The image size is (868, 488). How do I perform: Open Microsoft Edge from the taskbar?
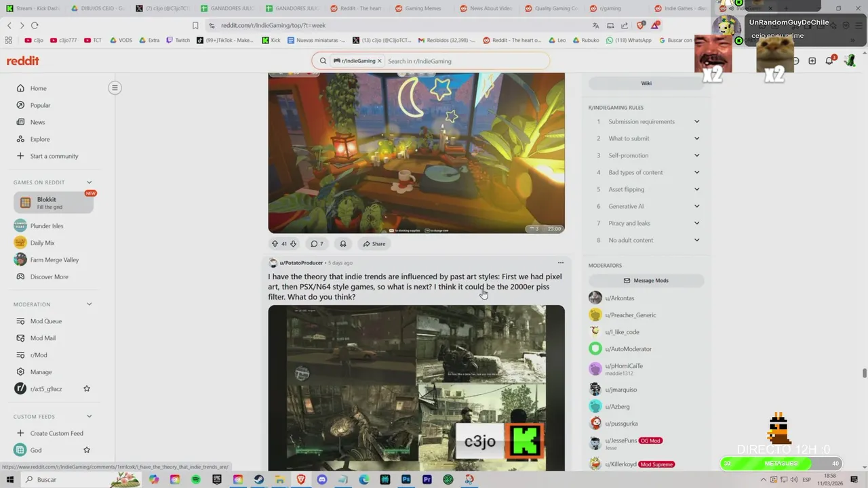coord(364,479)
